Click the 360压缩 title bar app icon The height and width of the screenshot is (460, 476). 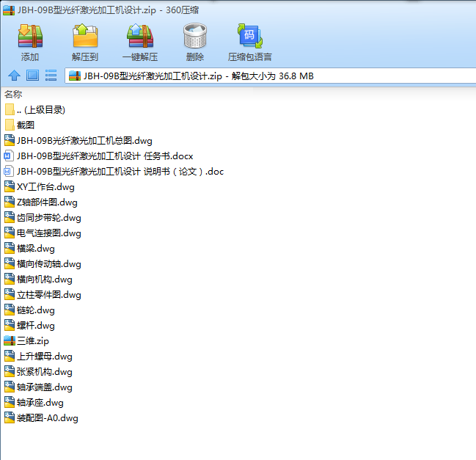click(x=9, y=10)
